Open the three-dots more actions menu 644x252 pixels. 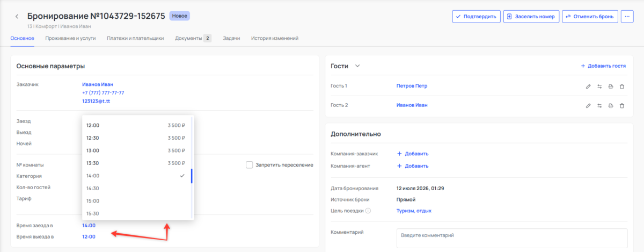click(x=627, y=17)
